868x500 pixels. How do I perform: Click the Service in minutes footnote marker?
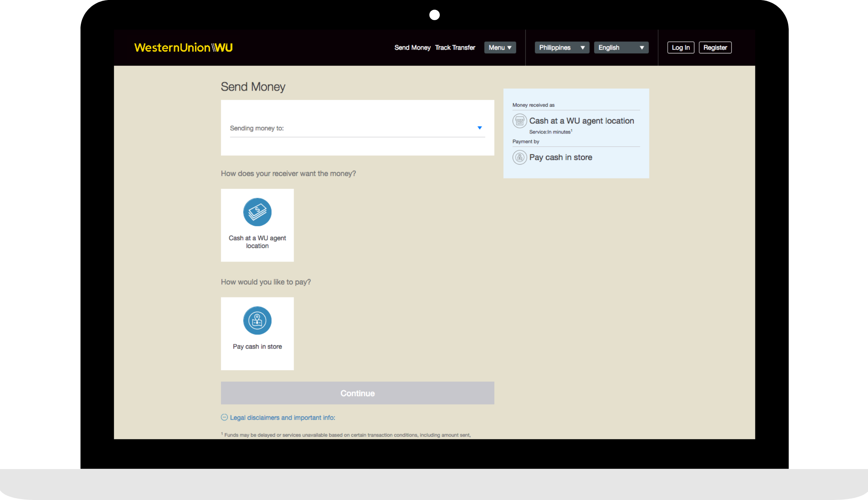click(x=571, y=131)
